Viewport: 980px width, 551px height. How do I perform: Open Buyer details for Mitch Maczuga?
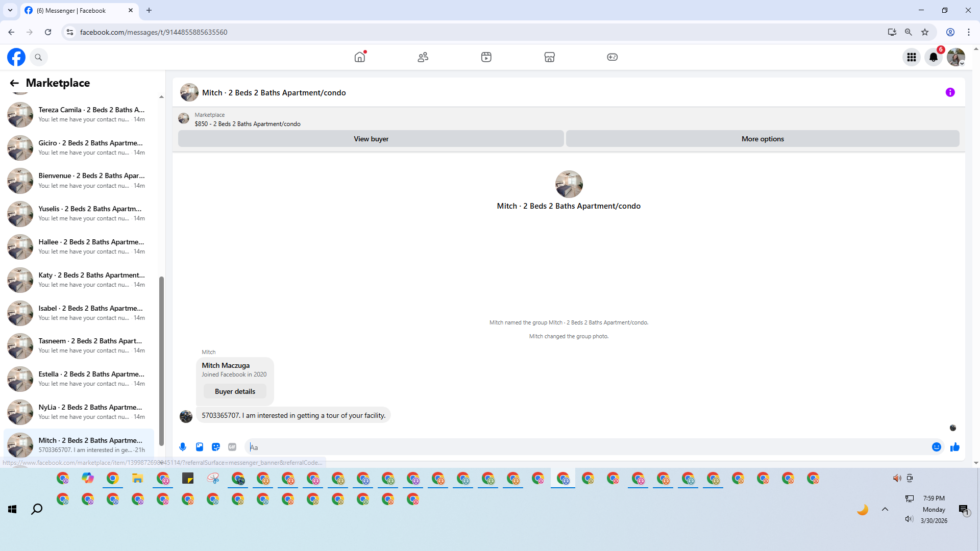tap(235, 391)
